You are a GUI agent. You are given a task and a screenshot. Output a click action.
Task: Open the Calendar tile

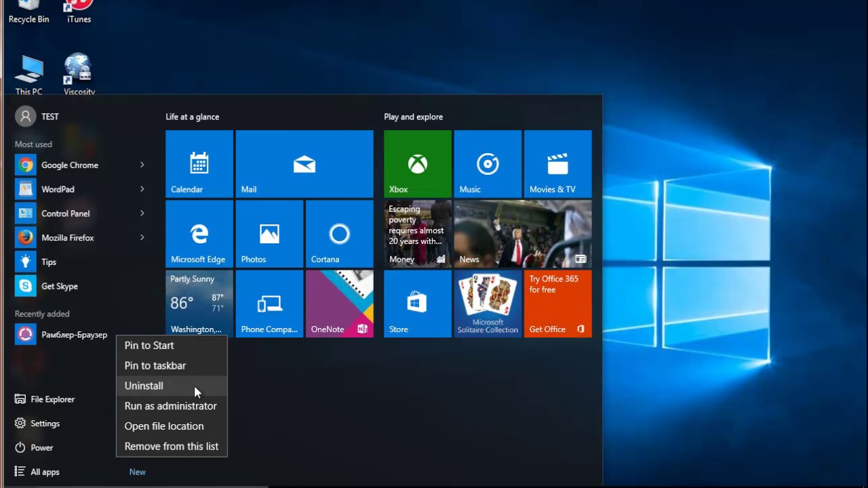coord(199,164)
